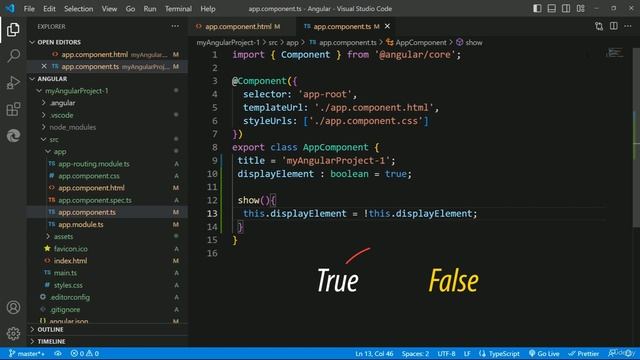Split the editor right
The height and width of the screenshot is (360, 640).
(x=613, y=26)
